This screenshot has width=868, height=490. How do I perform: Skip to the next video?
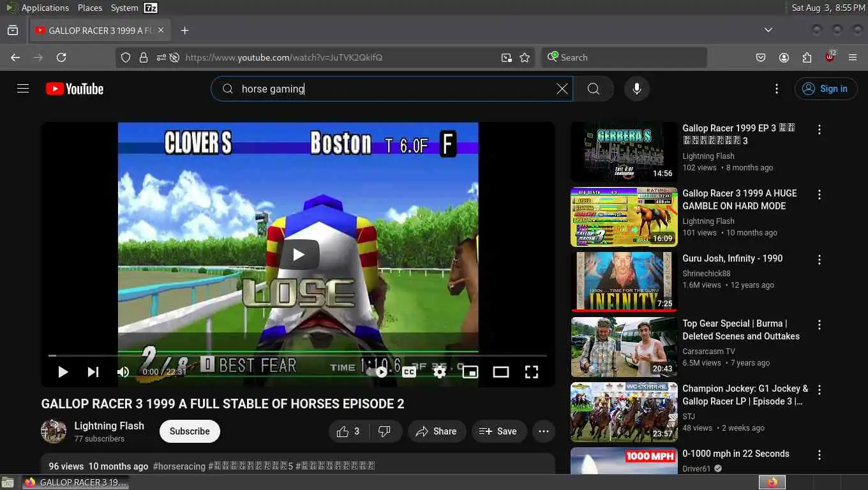click(x=93, y=371)
